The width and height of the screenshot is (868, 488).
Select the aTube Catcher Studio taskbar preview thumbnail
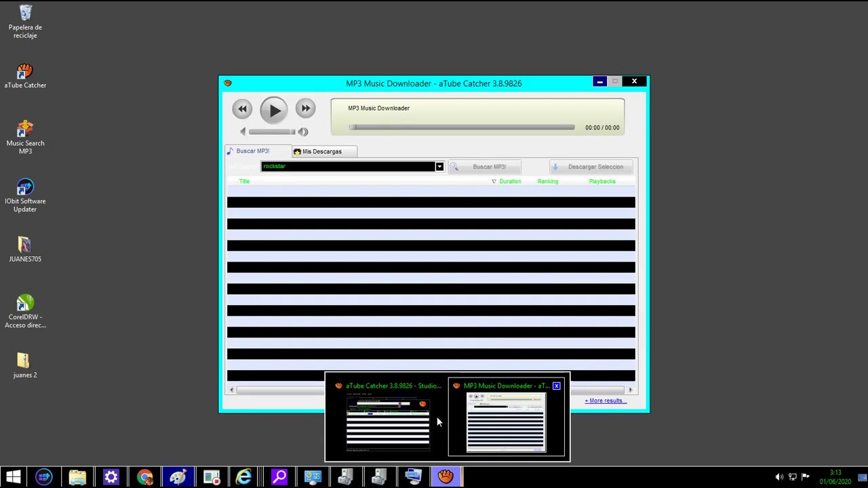[x=387, y=418]
